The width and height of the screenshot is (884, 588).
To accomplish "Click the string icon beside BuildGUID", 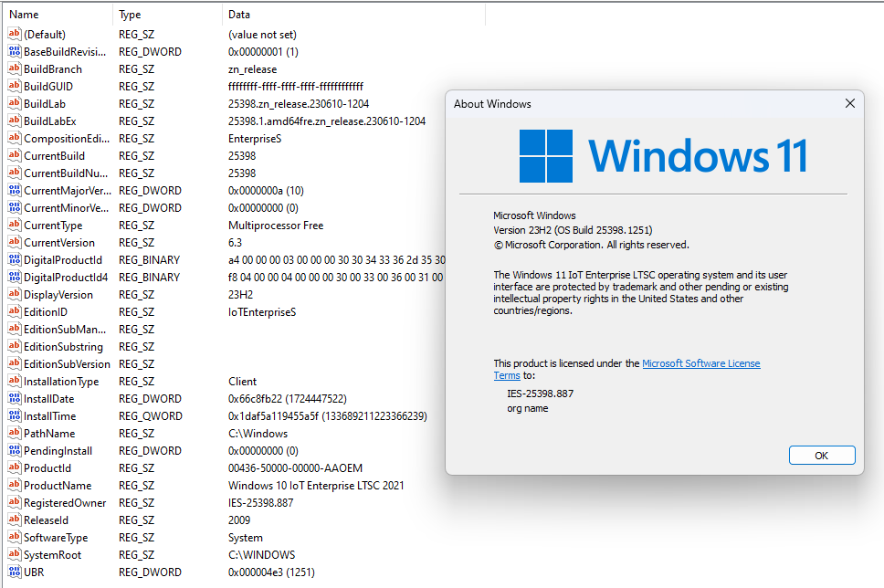I will click(x=14, y=86).
